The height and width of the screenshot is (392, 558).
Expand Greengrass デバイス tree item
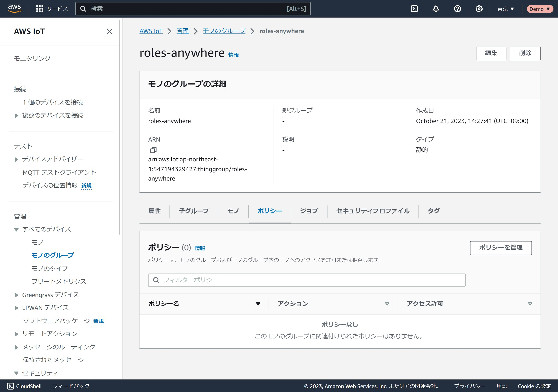(16, 295)
